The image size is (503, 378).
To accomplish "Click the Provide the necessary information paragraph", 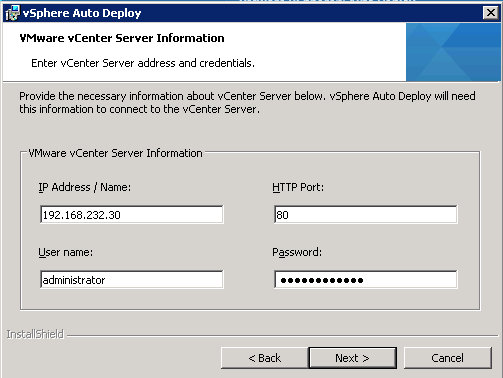I will tap(247, 103).
